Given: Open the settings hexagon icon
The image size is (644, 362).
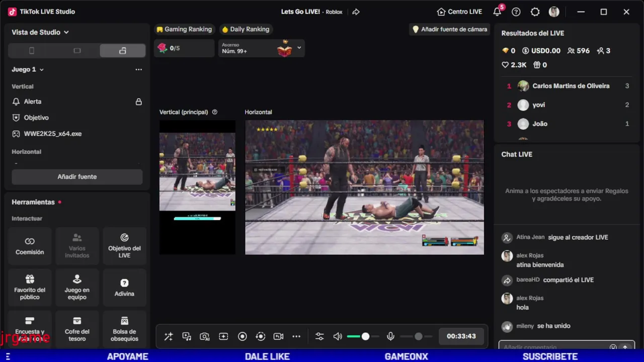Looking at the screenshot, I should [535, 12].
